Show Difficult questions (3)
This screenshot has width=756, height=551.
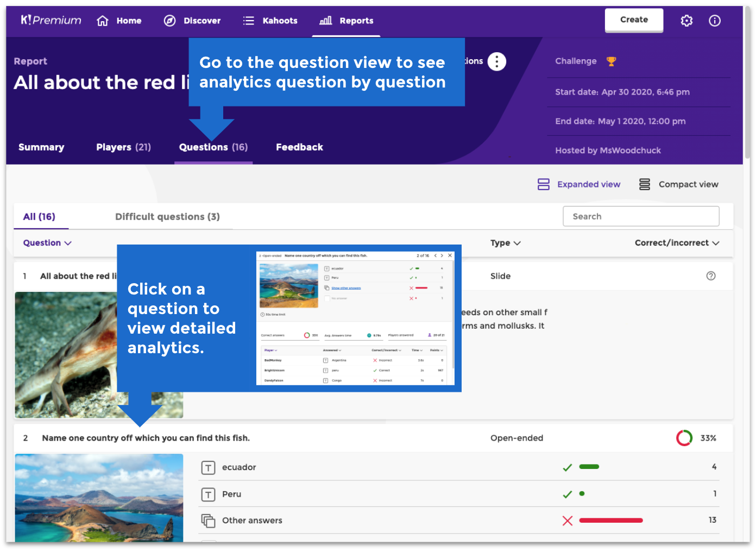(x=167, y=217)
